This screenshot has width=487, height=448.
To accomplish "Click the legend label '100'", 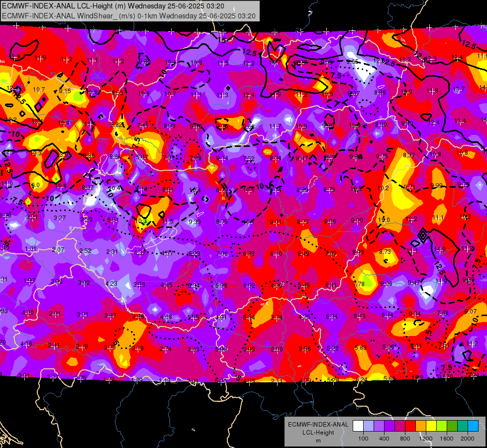I will [363, 439].
